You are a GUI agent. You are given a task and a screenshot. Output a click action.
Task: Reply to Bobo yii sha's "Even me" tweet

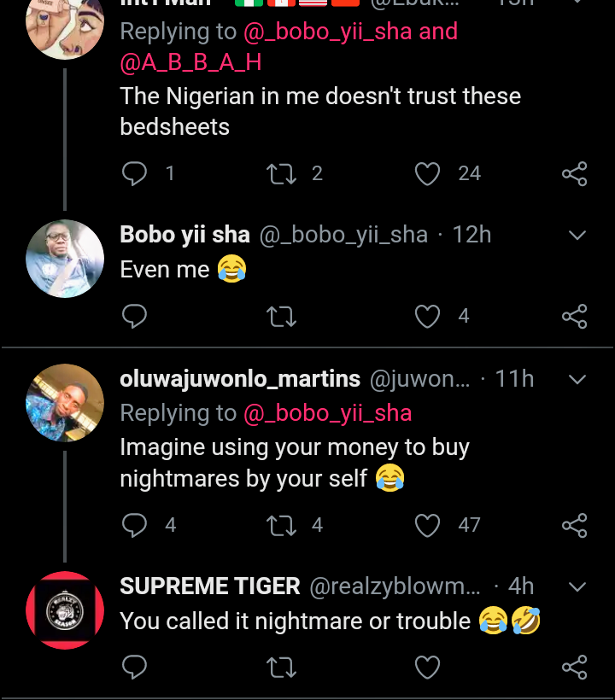[x=135, y=317]
